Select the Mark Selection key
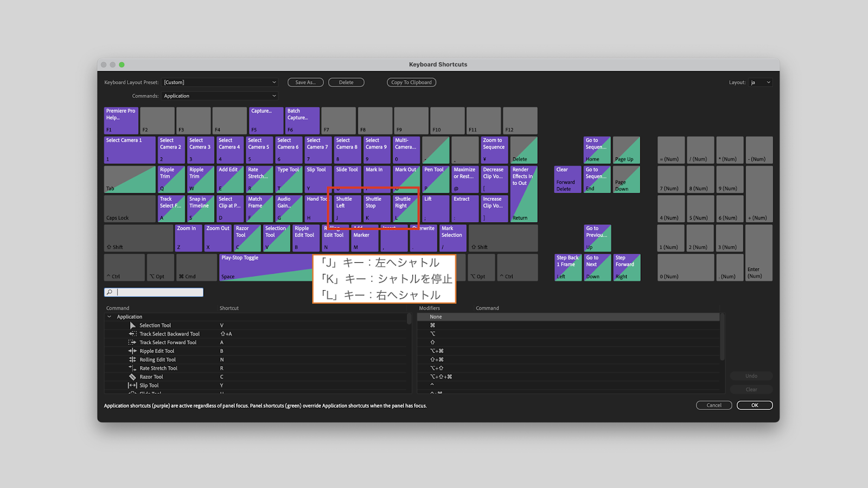The image size is (868, 488). (453, 238)
